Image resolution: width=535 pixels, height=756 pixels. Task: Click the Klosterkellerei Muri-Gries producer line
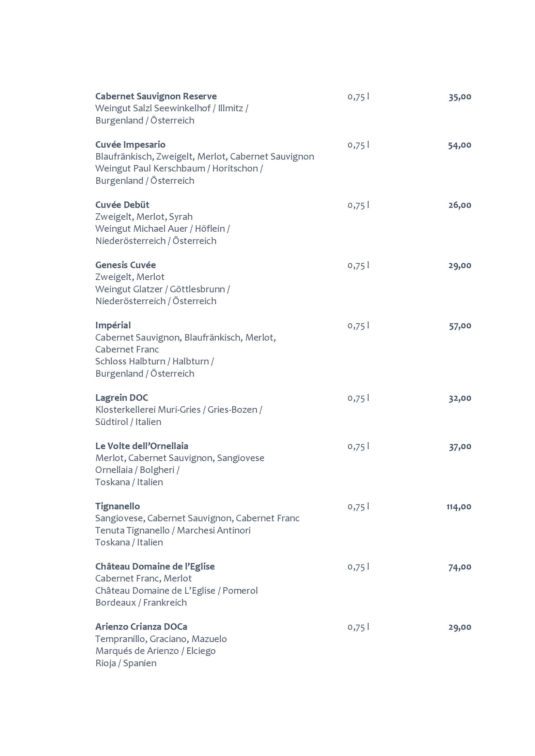pos(179,410)
